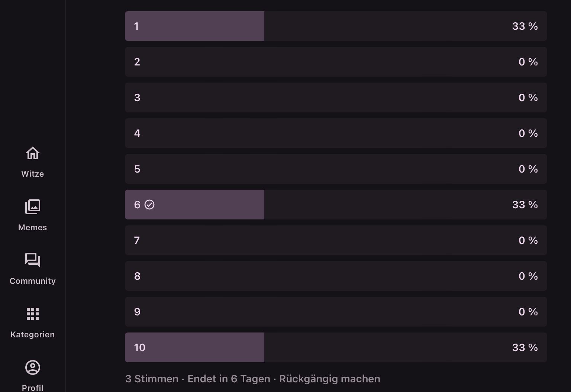Screen dimensions: 571x392
Task: Vote for poll option 8
Action: pyautogui.click(x=336, y=276)
